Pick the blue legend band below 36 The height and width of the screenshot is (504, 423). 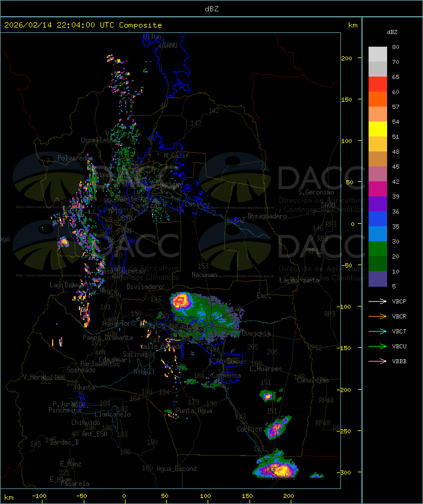coord(378,219)
